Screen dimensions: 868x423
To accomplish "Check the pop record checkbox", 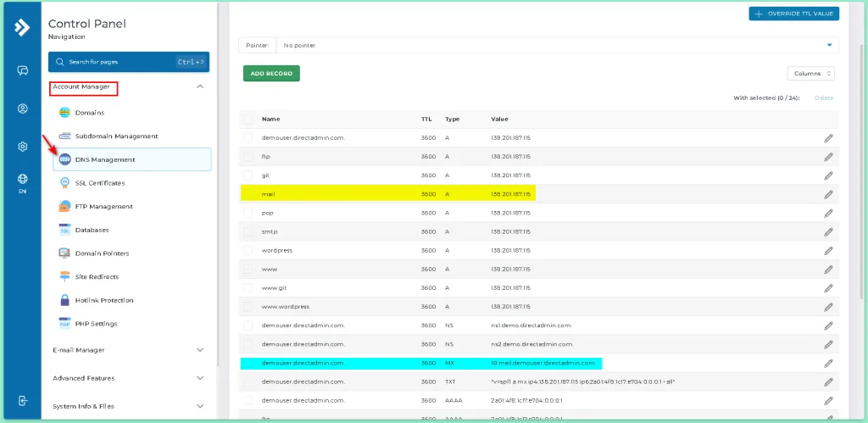I will pyautogui.click(x=248, y=213).
